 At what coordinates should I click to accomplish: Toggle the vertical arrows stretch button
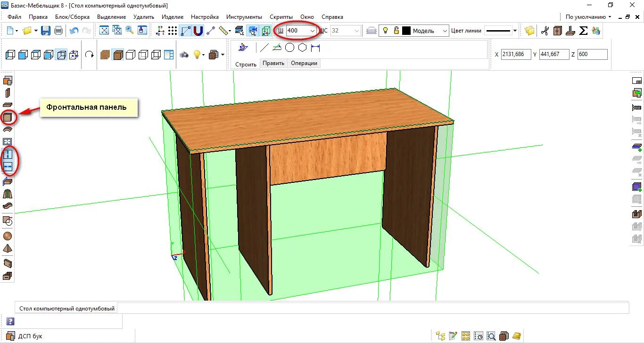point(8,154)
